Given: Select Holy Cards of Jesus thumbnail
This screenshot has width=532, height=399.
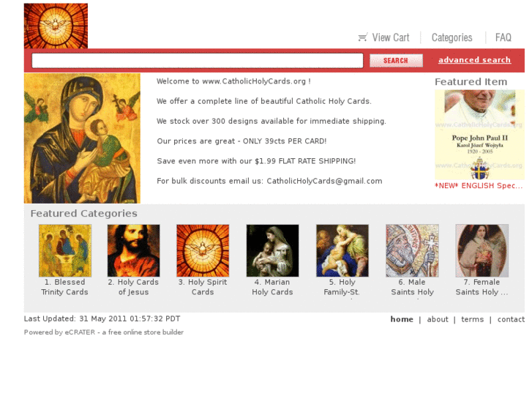Looking at the screenshot, I should coord(134,250).
